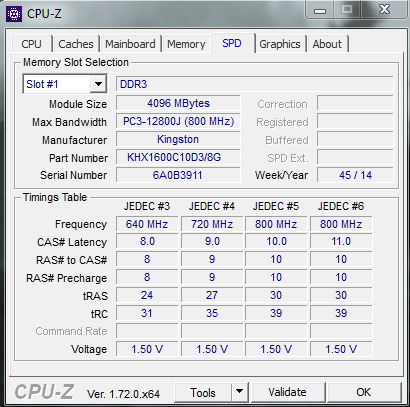410x407 pixels.
Task: Switch to the Memory tab
Action: pyautogui.click(x=186, y=44)
